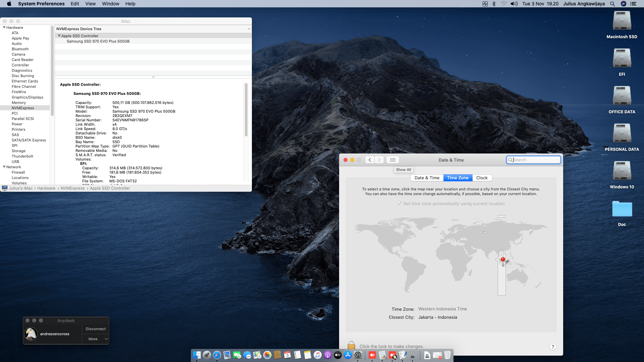Collapse the Apple SSD Controller node

pos(59,36)
